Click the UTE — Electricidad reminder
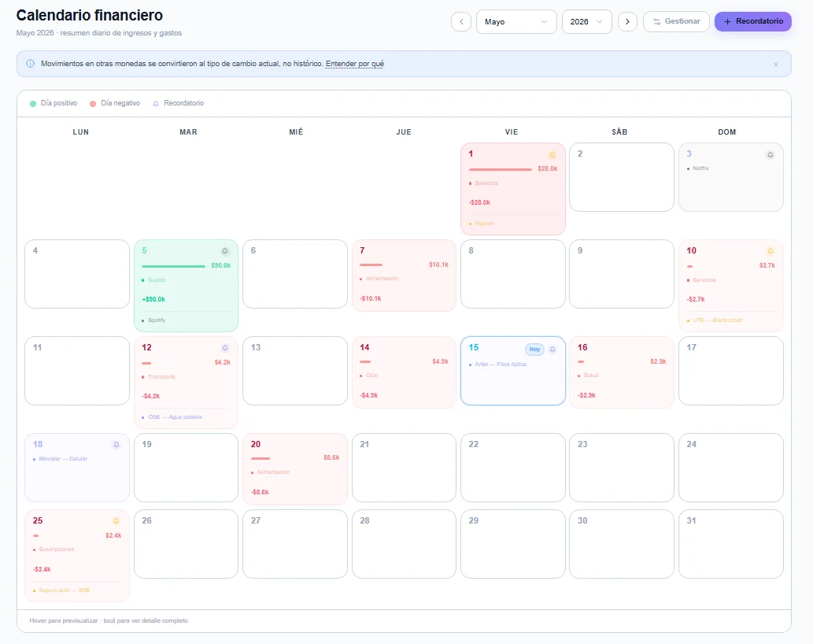 717,320
